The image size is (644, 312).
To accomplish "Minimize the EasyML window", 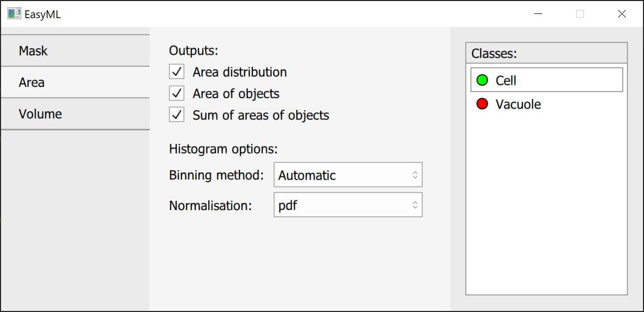I will click(x=538, y=14).
